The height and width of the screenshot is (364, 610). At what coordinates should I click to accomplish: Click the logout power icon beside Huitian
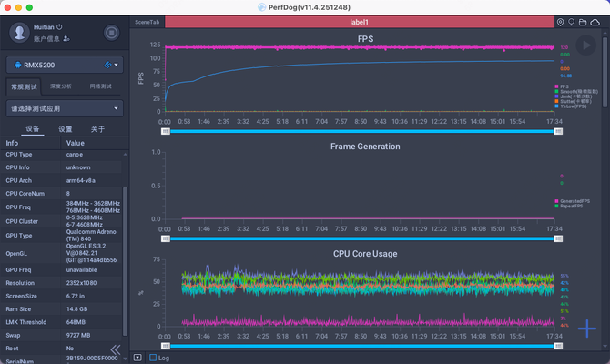60,27
